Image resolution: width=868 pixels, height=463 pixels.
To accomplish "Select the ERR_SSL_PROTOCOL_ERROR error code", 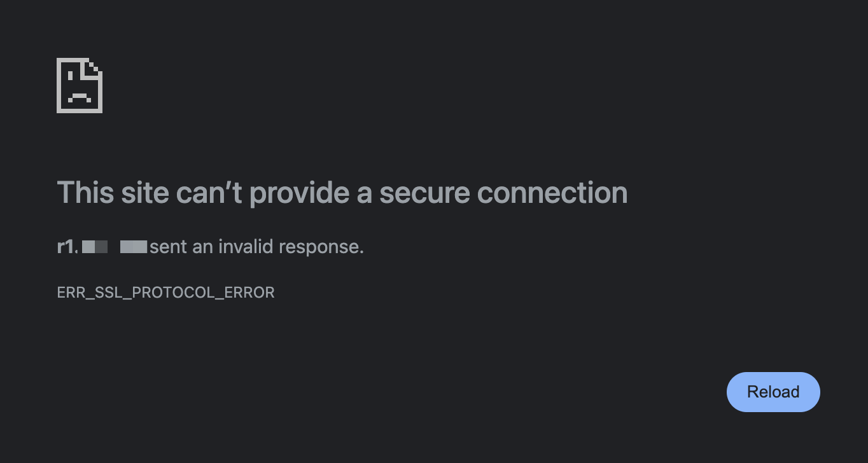I will point(166,293).
